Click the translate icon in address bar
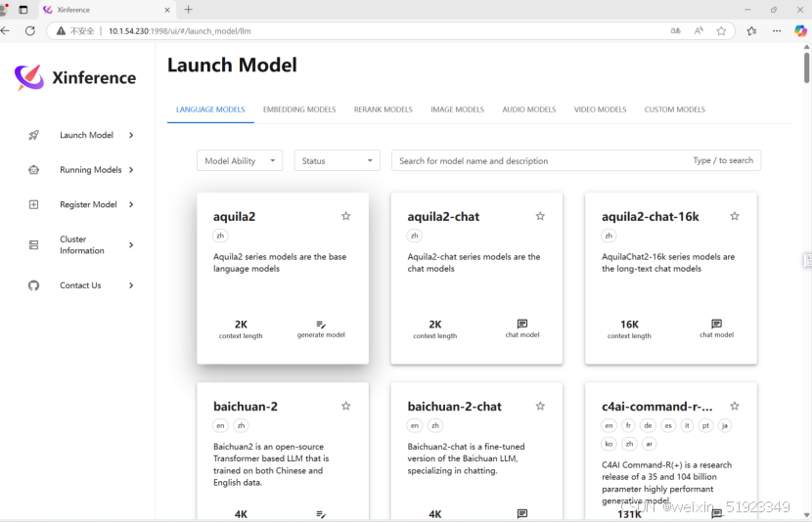This screenshot has width=812, height=522. point(676,31)
